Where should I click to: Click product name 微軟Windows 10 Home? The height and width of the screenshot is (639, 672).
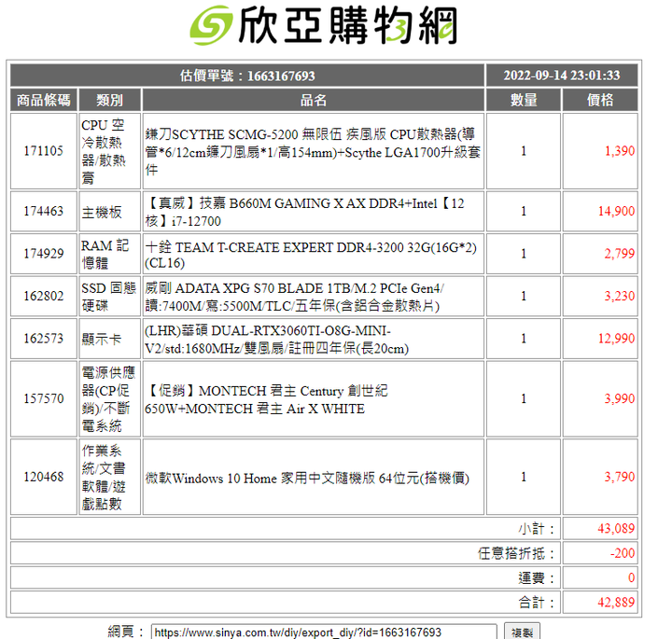(x=307, y=478)
